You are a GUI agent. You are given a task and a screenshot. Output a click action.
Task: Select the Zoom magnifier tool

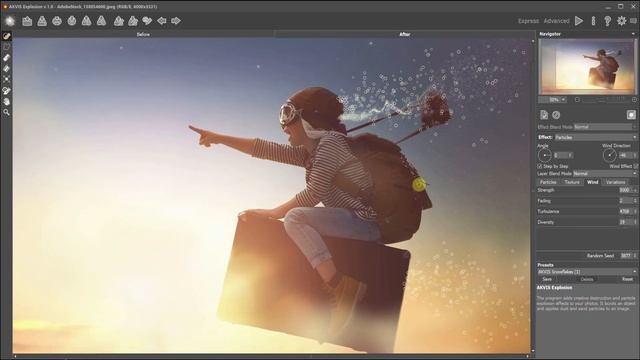point(7,112)
